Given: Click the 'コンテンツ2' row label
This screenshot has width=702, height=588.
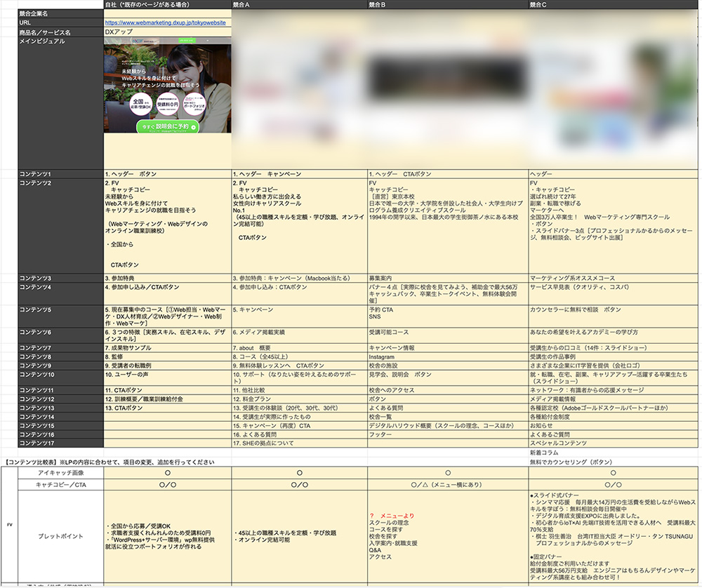Looking at the screenshot, I should tap(61, 226).
